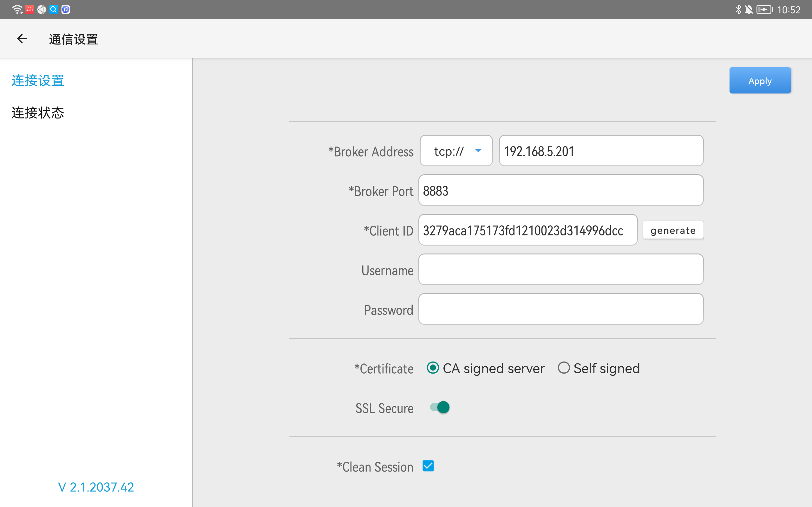812x507 pixels.
Task: Select CA signed server certificate option
Action: [486, 368]
